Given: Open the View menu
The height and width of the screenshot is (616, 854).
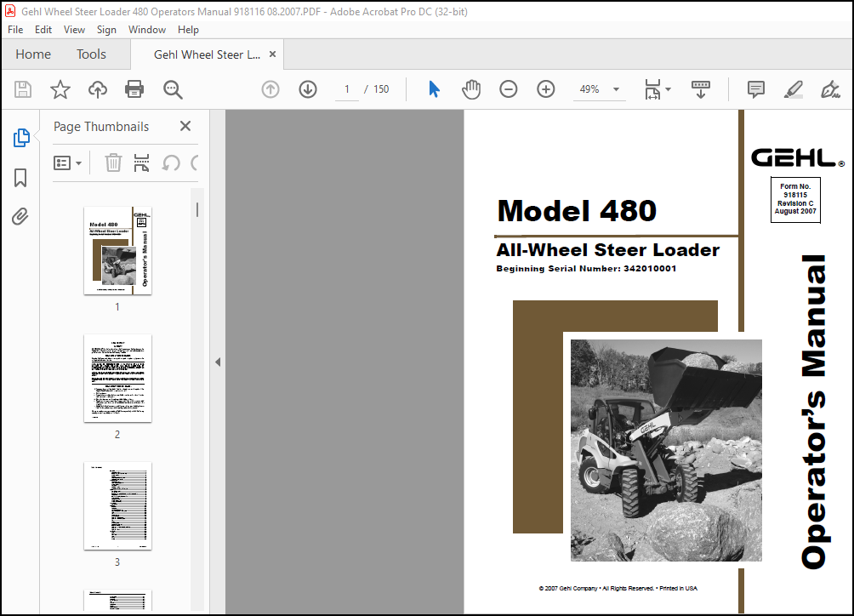Looking at the screenshot, I should pos(74,30).
